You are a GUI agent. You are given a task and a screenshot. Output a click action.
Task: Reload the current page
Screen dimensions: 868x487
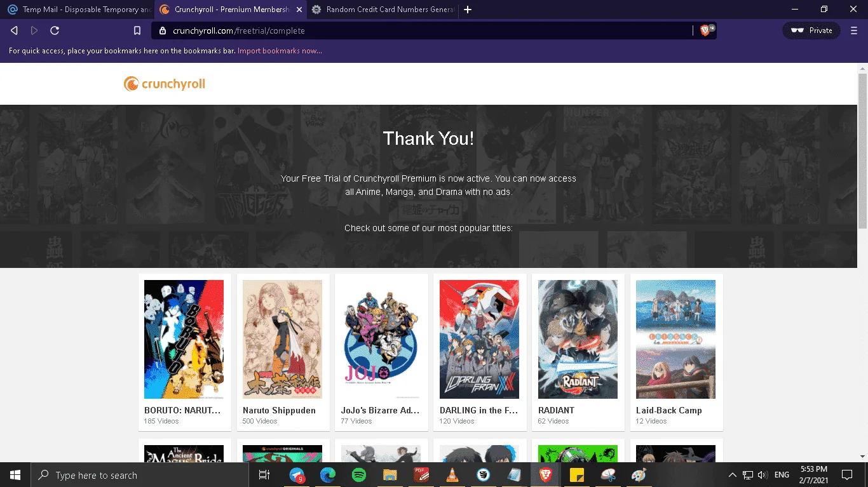(55, 30)
